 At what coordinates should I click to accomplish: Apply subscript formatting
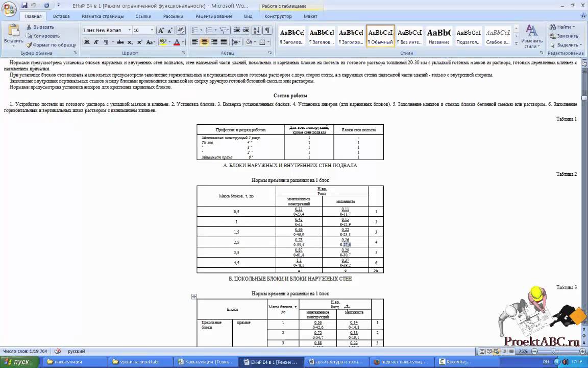(x=130, y=42)
